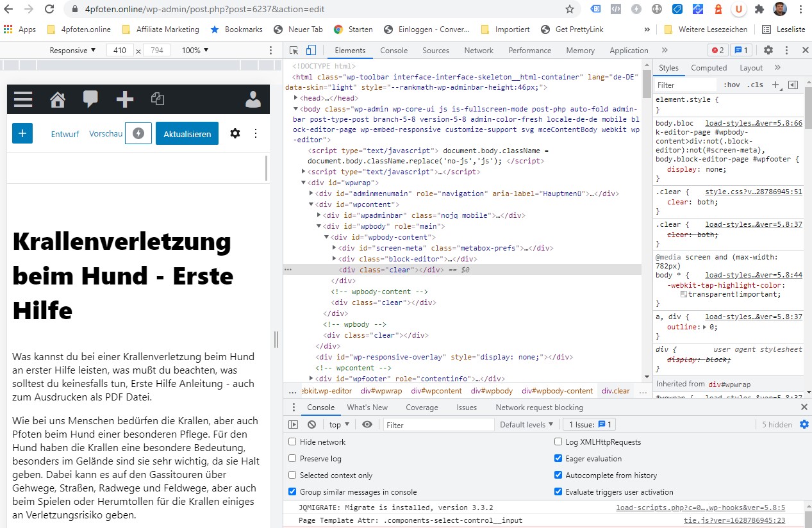This screenshot has width=812, height=528.
Task: Uncheck Autocomplete from history
Action: [558, 475]
